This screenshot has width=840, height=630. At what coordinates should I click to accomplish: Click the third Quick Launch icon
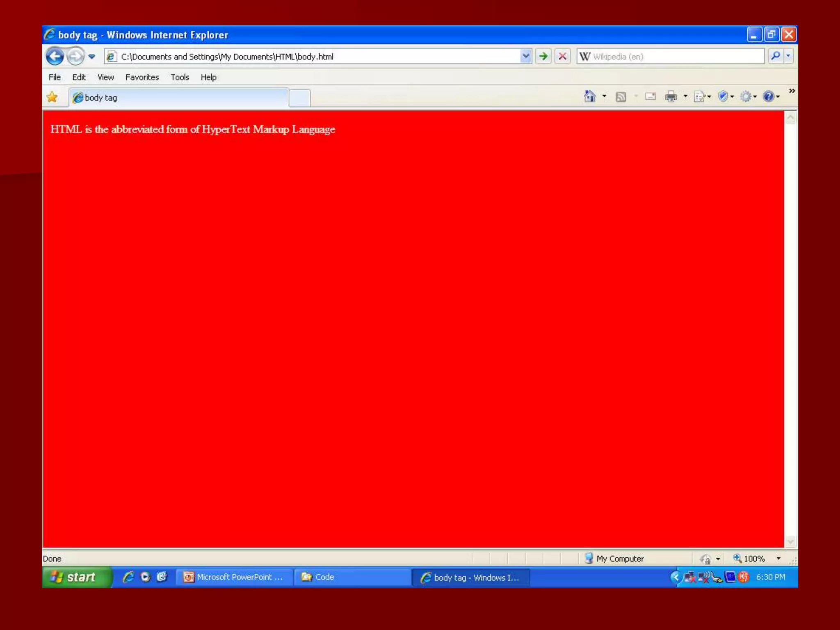(162, 577)
